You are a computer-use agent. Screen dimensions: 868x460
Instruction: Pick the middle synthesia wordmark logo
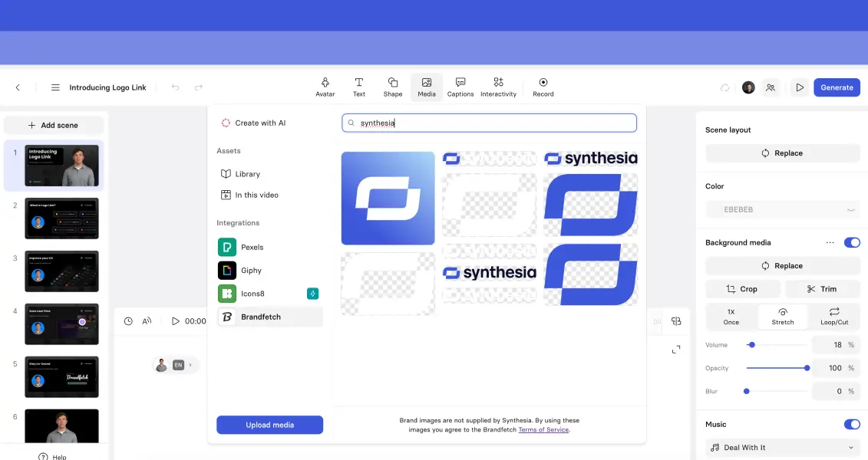(x=490, y=273)
